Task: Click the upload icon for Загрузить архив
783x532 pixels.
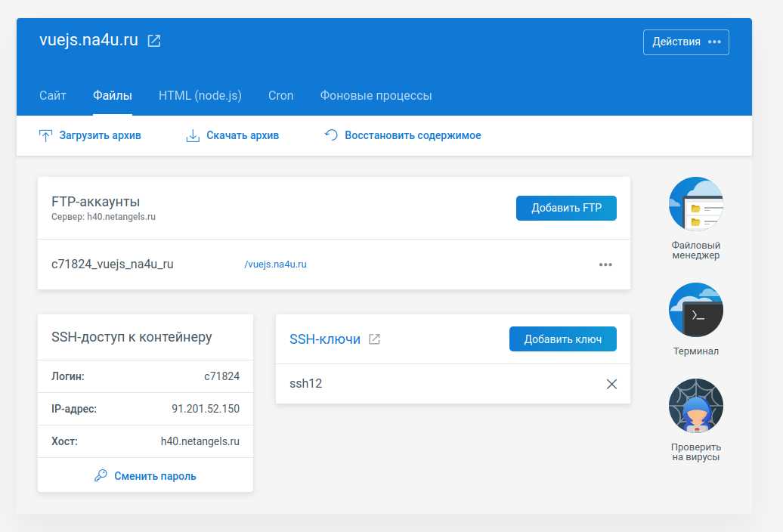Action: coord(45,135)
